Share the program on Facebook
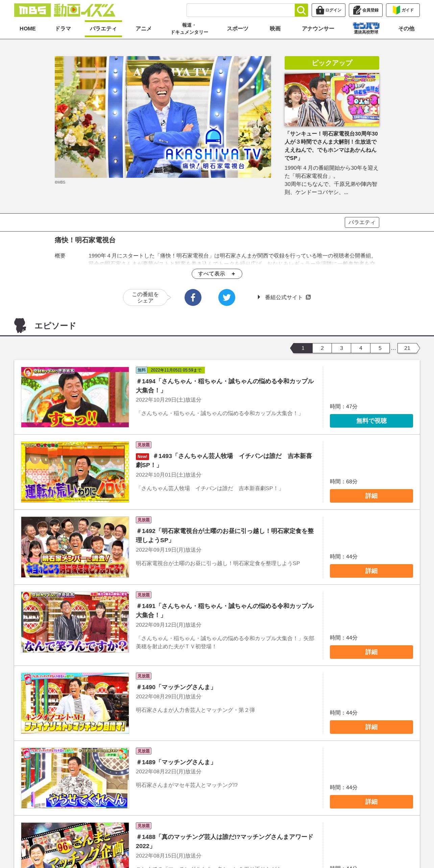This screenshot has width=434, height=868. pos(193,297)
